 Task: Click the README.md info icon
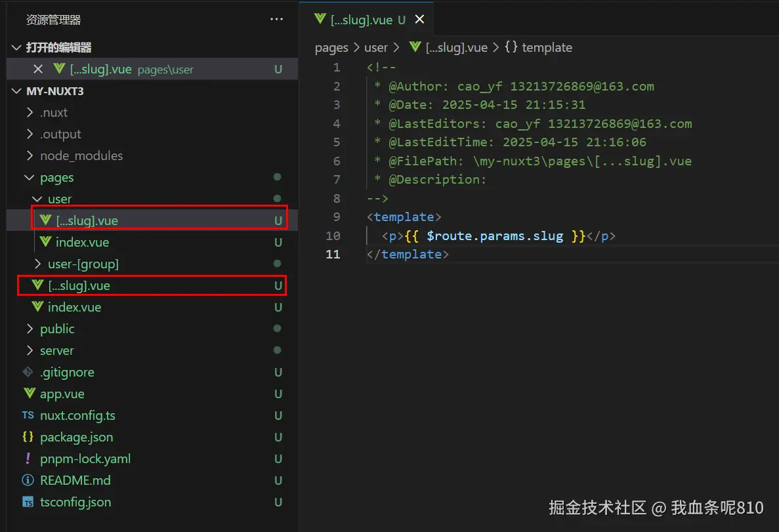[x=28, y=480]
